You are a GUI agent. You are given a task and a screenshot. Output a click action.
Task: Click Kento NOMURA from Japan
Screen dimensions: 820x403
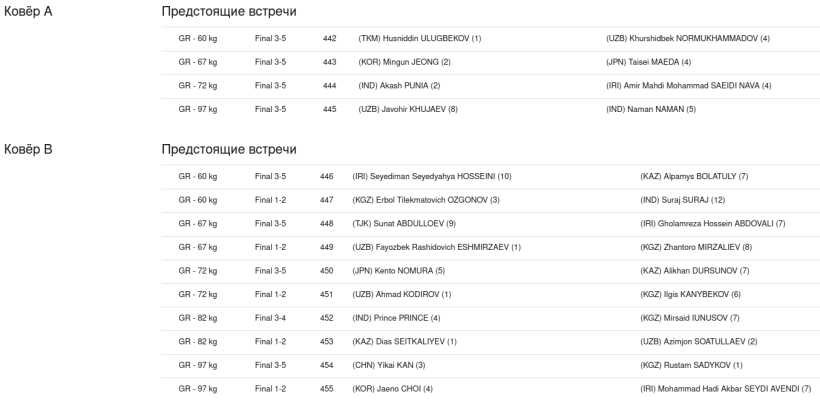(x=398, y=270)
